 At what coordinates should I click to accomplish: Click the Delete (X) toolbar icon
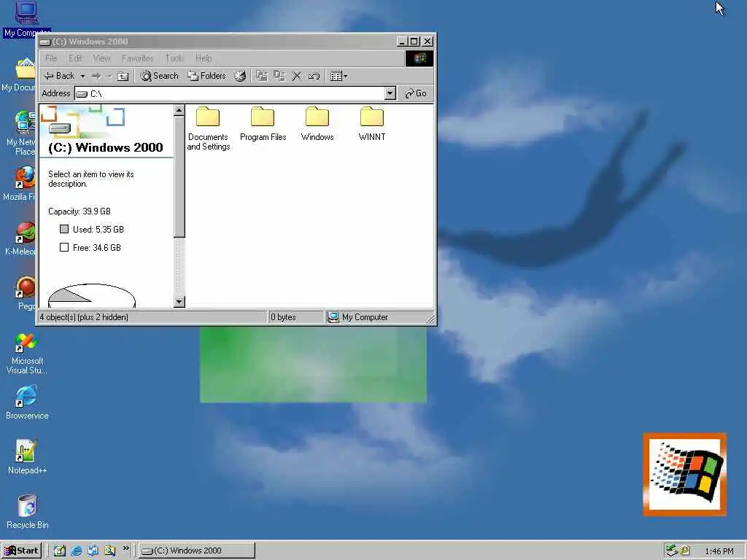tap(296, 76)
